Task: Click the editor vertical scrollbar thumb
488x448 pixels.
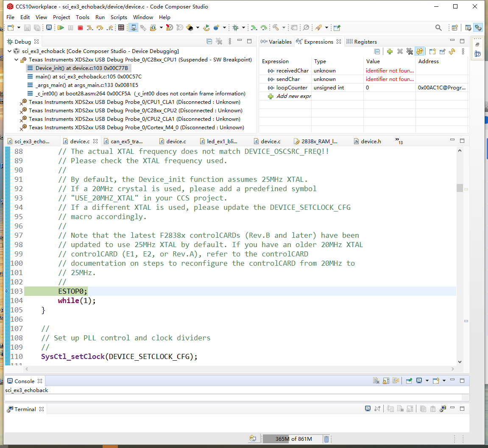Action: tap(460, 188)
